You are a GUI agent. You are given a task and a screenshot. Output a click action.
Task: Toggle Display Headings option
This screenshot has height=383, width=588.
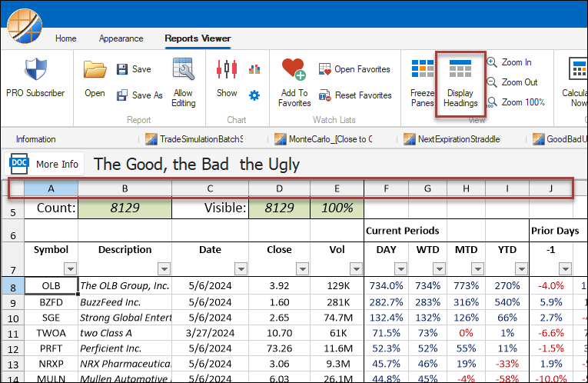click(460, 84)
